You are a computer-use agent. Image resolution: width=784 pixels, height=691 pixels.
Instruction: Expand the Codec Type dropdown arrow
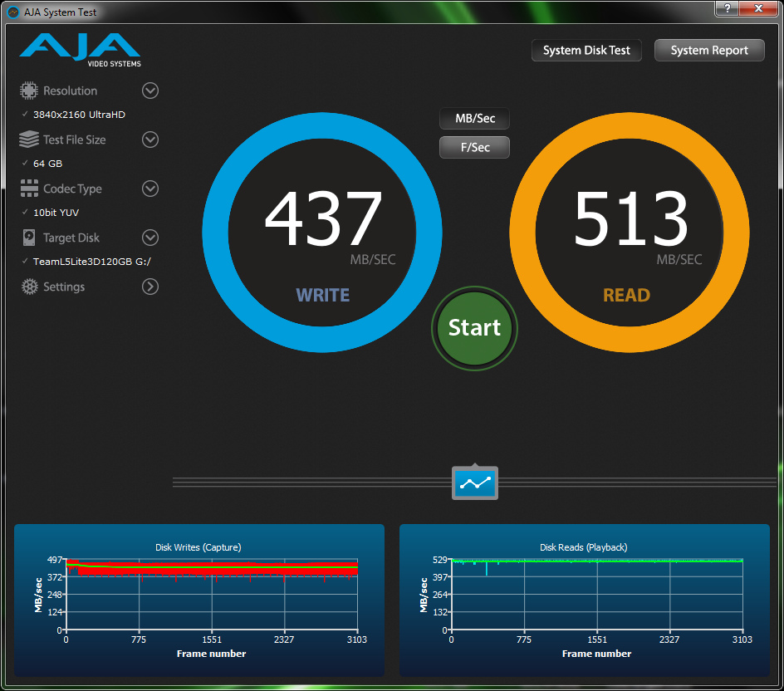[x=150, y=189]
